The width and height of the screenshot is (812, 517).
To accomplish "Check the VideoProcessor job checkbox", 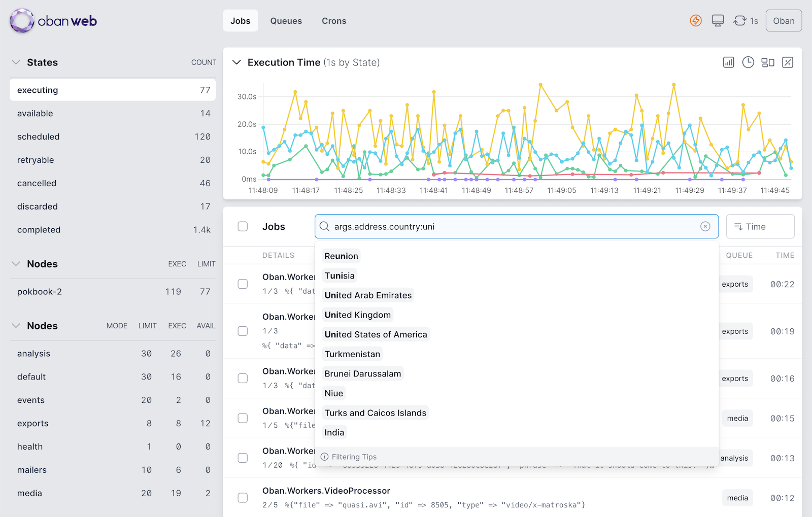I will point(243,498).
